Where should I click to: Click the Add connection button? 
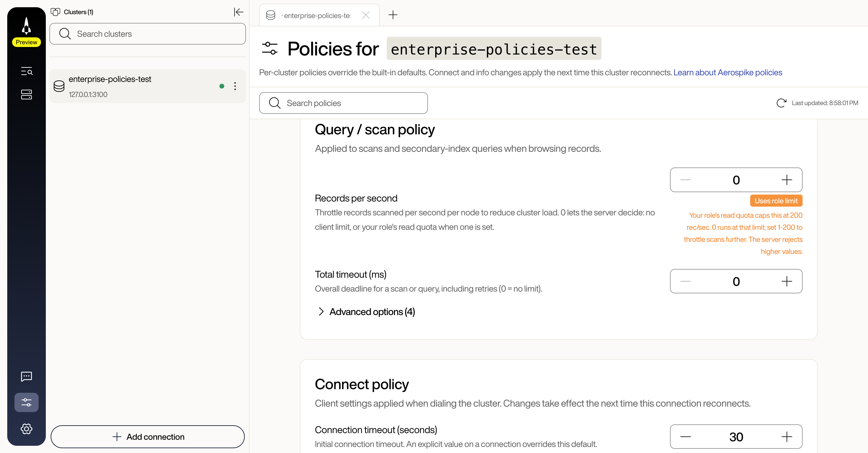148,437
